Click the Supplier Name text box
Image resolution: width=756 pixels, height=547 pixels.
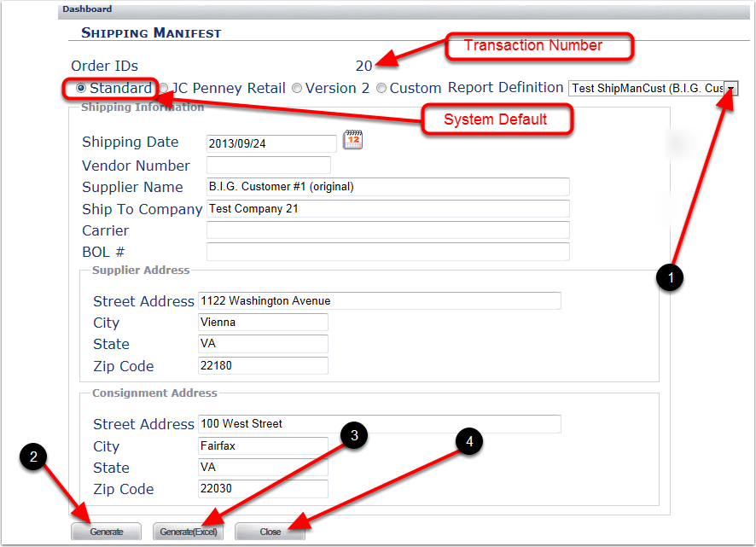tap(387, 186)
